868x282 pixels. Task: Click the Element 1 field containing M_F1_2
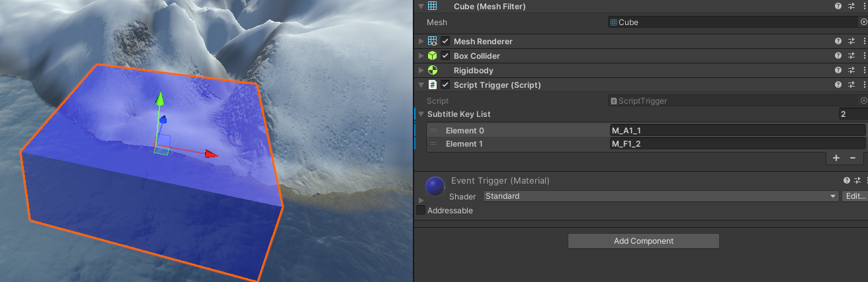pos(738,144)
